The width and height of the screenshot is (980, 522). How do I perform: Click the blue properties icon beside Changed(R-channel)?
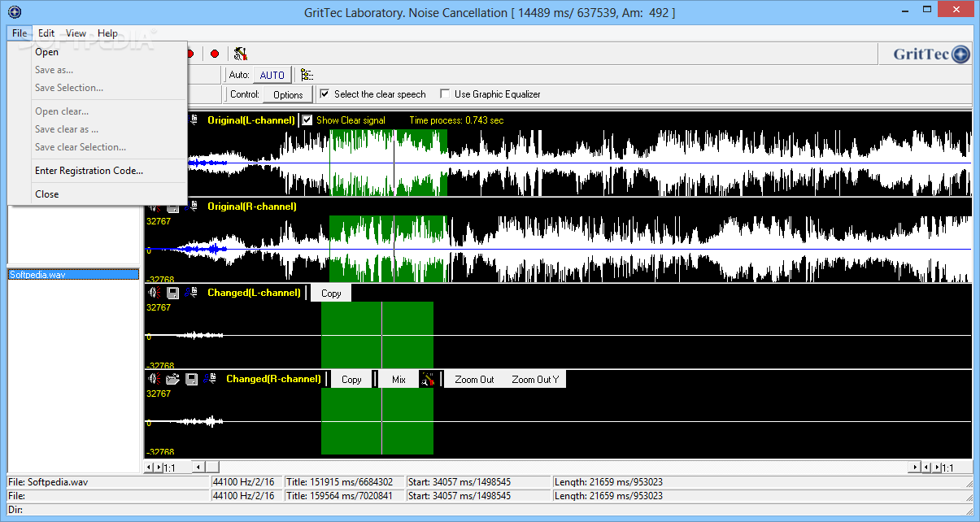(211, 379)
